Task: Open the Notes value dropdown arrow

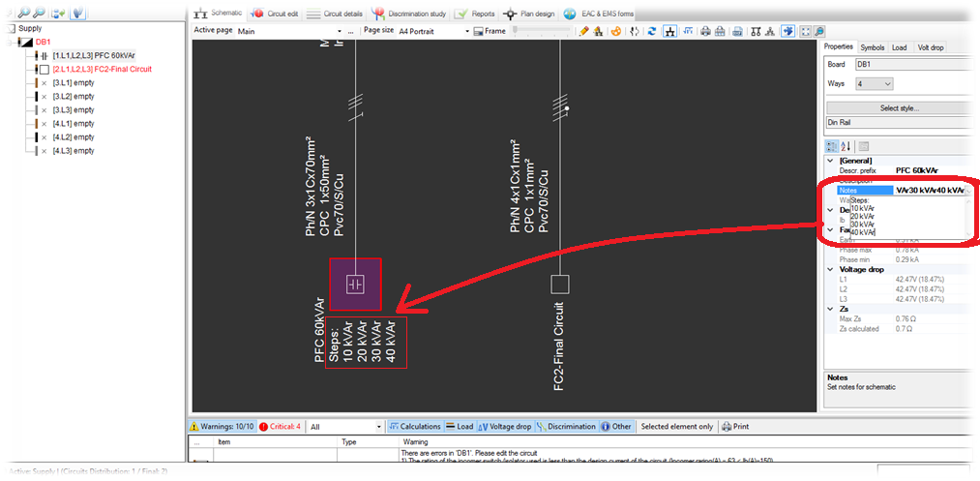Action: coord(968,191)
